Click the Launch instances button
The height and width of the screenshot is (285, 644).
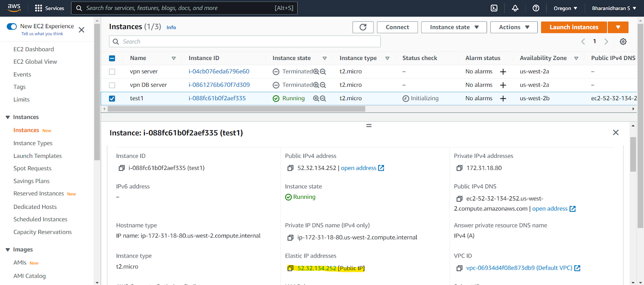[574, 27]
